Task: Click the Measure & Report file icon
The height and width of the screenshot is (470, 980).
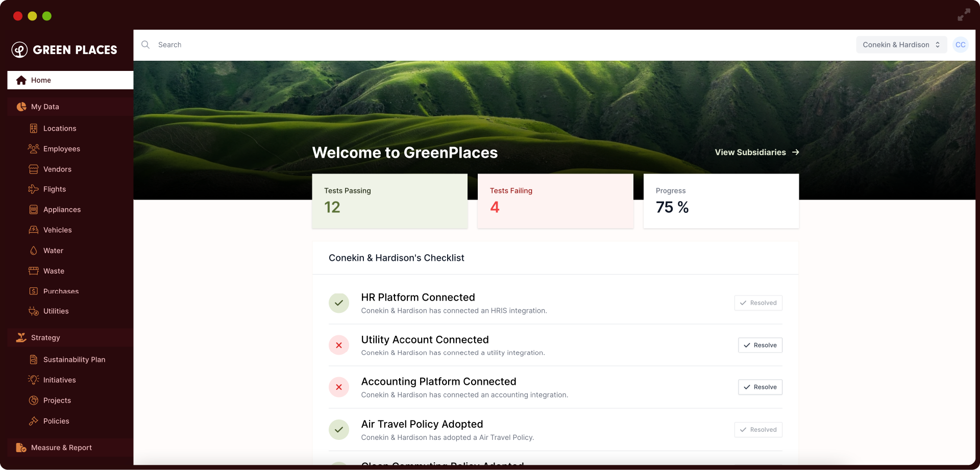Action: click(21, 448)
